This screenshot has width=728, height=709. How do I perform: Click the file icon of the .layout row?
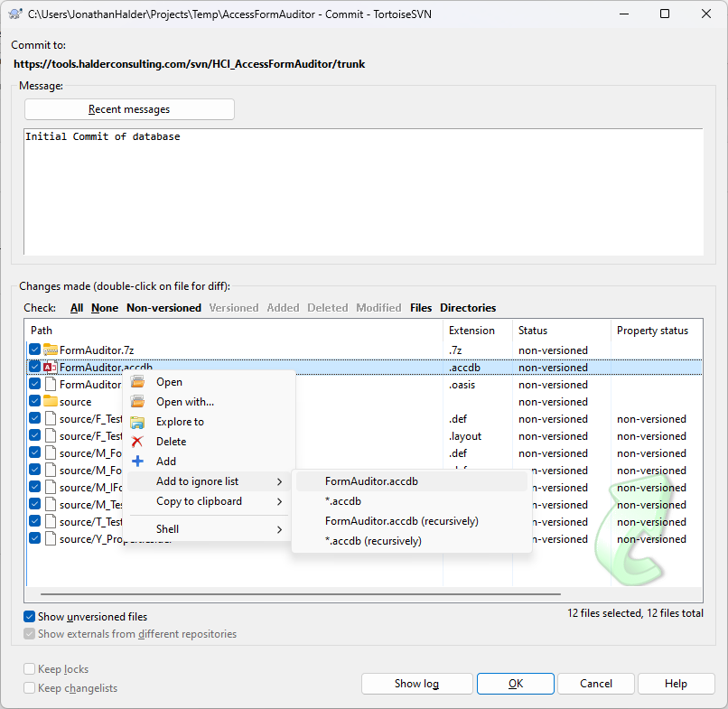[51, 436]
